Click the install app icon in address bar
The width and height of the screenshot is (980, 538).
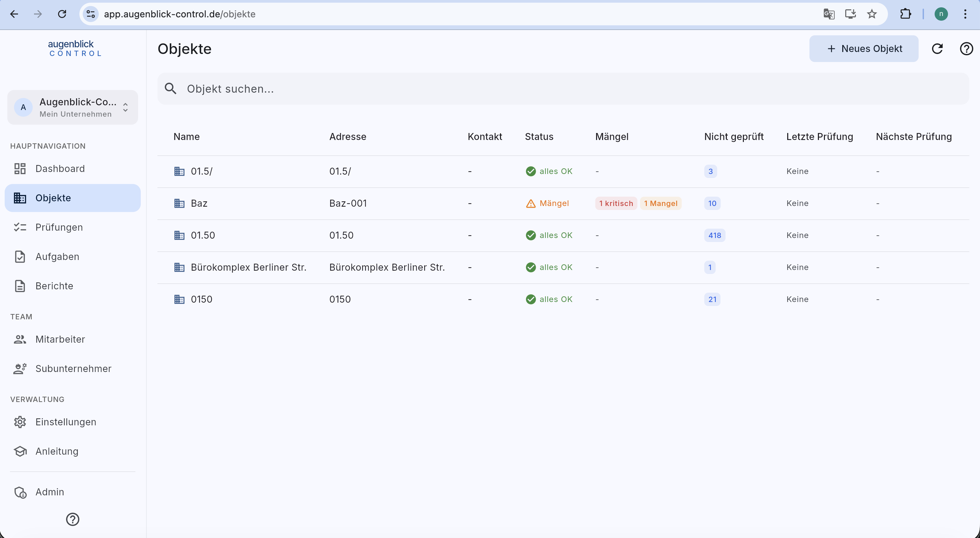pos(850,14)
